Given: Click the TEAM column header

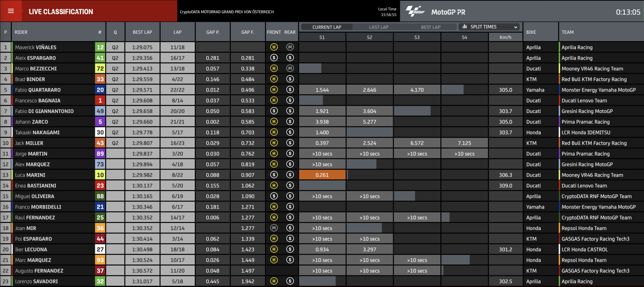Looking at the screenshot, I should pos(568,32).
